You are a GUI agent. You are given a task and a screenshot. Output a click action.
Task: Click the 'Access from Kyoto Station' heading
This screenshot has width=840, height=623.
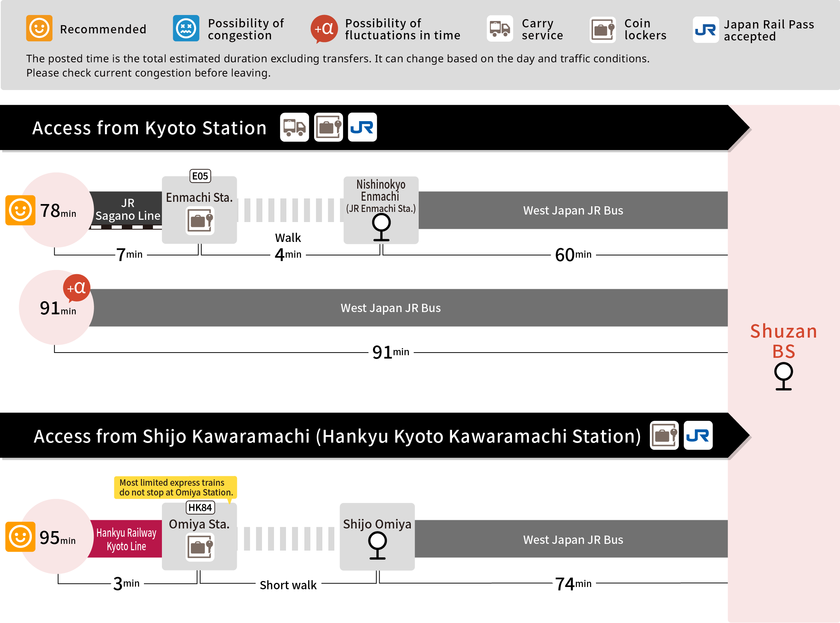[149, 128]
